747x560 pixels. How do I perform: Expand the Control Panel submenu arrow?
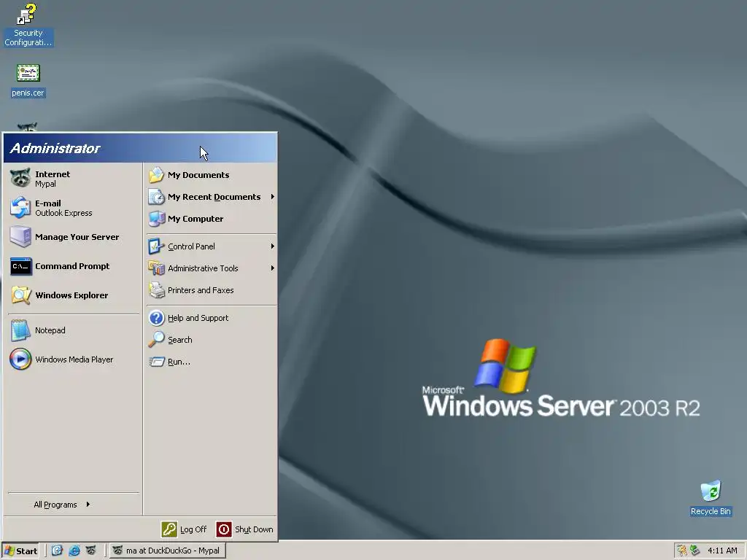click(273, 246)
